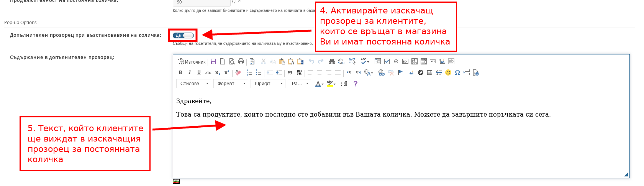Apply Italic formatting

point(190,72)
